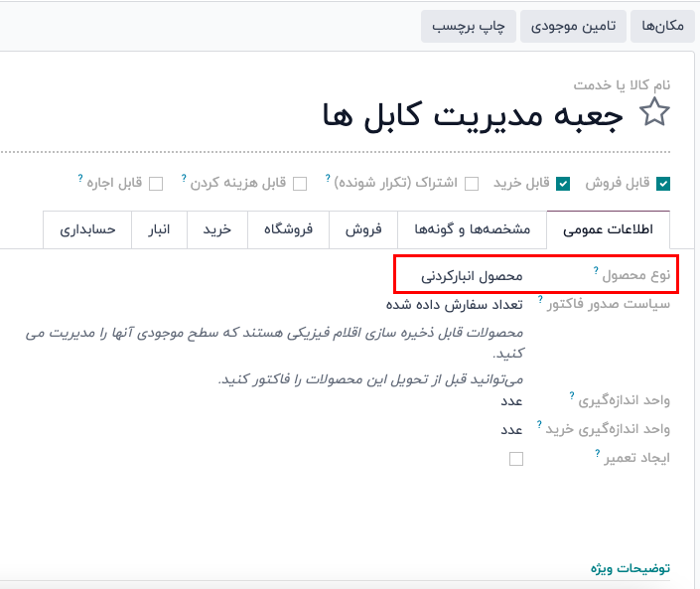Click help icon beside ایجاد تعمیر label

pyautogui.click(x=598, y=453)
